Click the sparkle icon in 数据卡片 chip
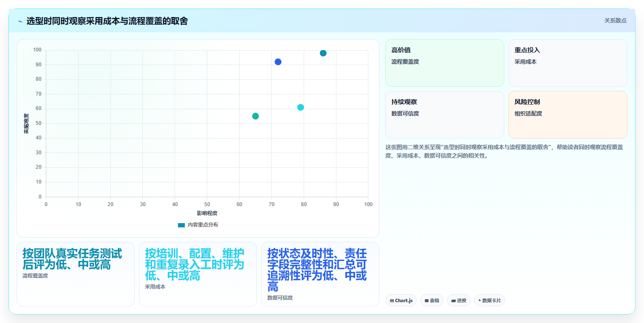The image size is (644, 323). pos(480,300)
